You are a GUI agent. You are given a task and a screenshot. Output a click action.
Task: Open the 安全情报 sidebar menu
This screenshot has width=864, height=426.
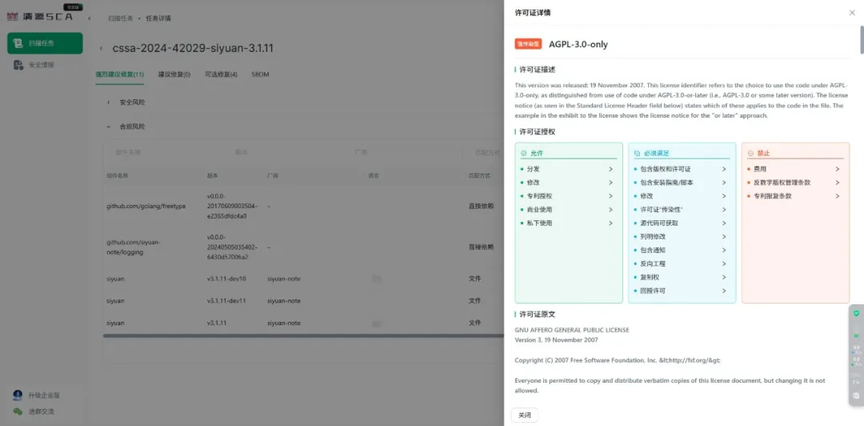pyautogui.click(x=45, y=65)
